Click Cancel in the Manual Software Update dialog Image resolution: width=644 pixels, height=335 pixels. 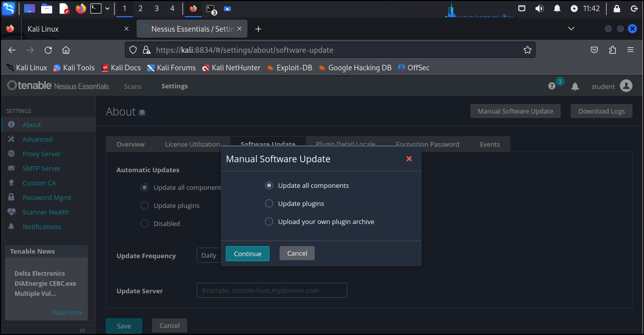(297, 253)
